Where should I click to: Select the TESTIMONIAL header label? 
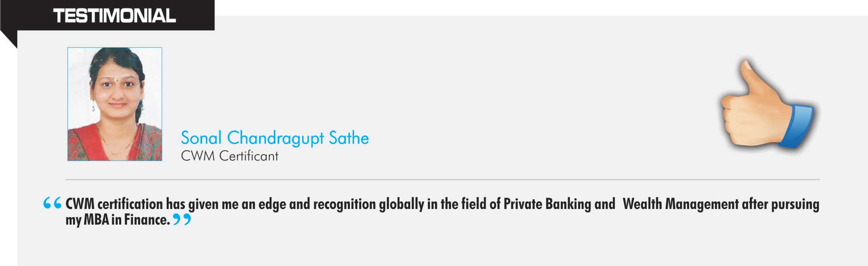(x=114, y=16)
